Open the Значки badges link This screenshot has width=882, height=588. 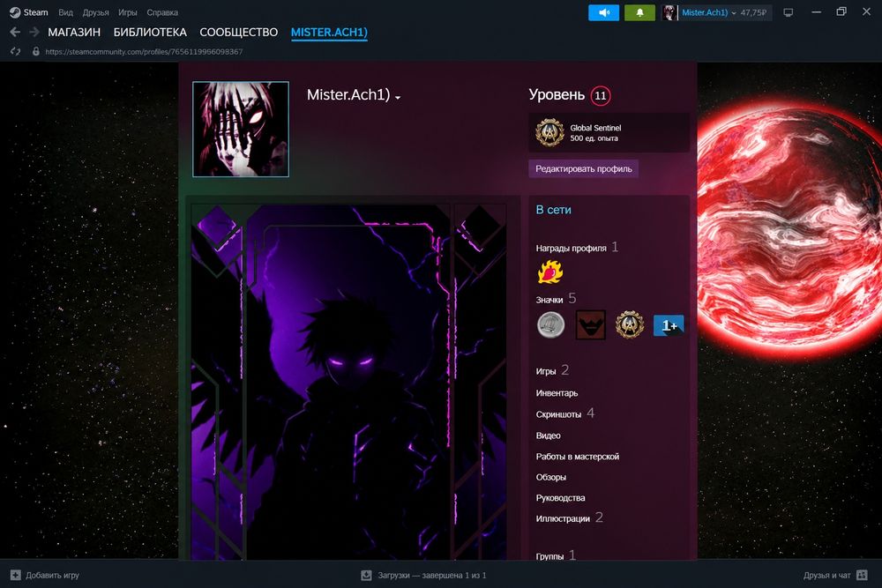[549, 300]
